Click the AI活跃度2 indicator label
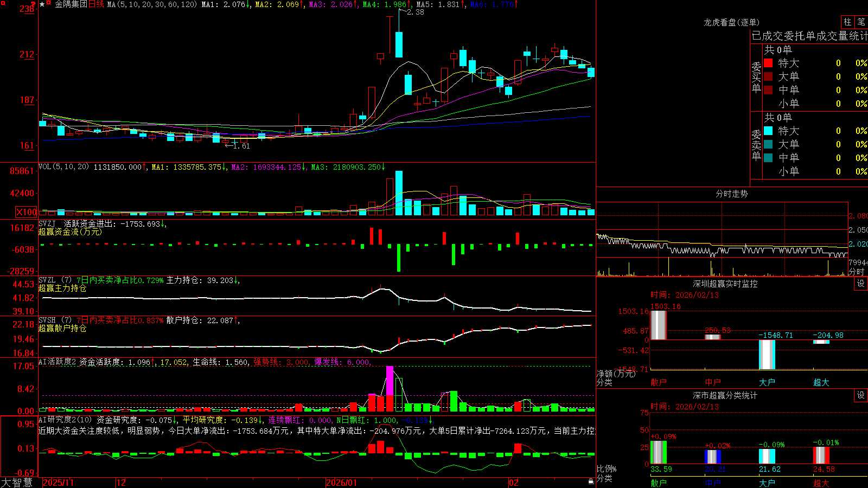868x488 pixels. (58, 362)
